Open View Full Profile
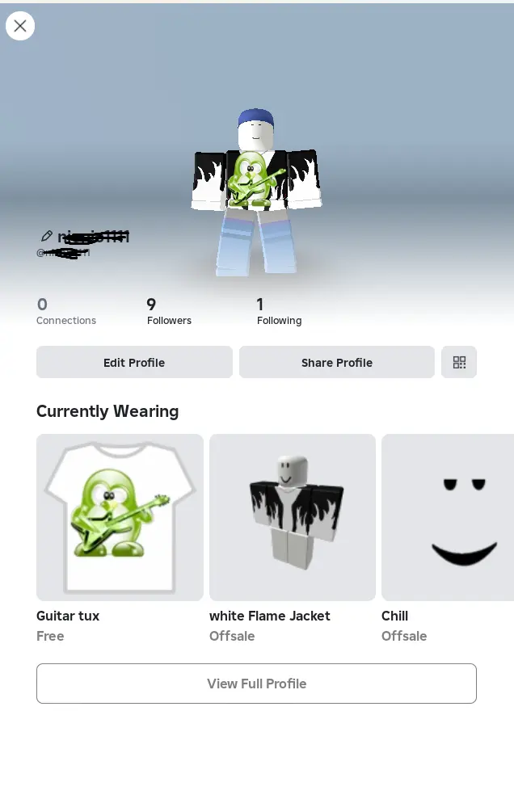Screen dimensions: 514x812 [256, 684]
